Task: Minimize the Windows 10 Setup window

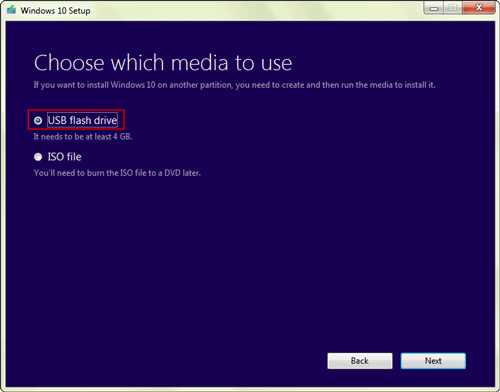Action: [x=434, y=8]
